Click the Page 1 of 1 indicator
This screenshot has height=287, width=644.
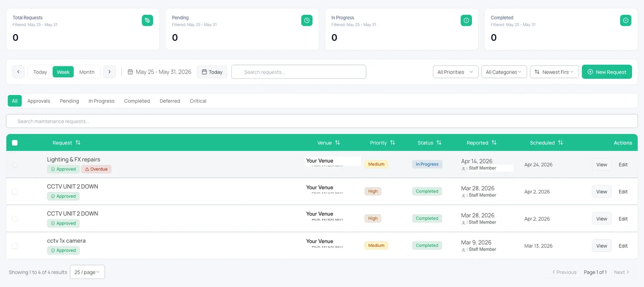tap(595, 272)
